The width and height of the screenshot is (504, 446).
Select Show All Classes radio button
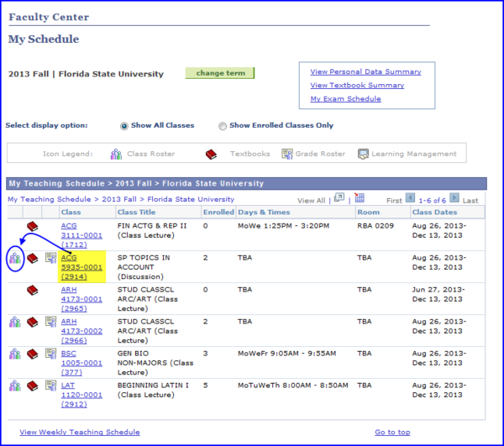(x=124, y=126)
